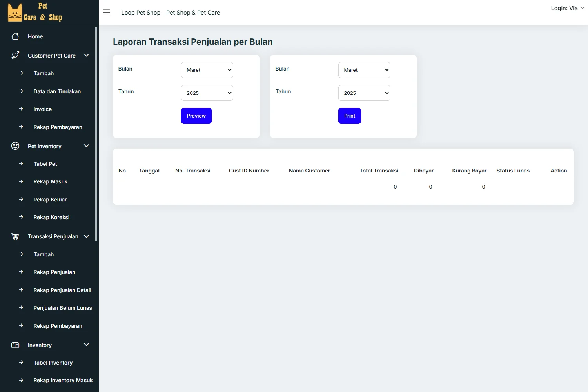Click the Pet Care & Shop cat logo

point(35,12)
